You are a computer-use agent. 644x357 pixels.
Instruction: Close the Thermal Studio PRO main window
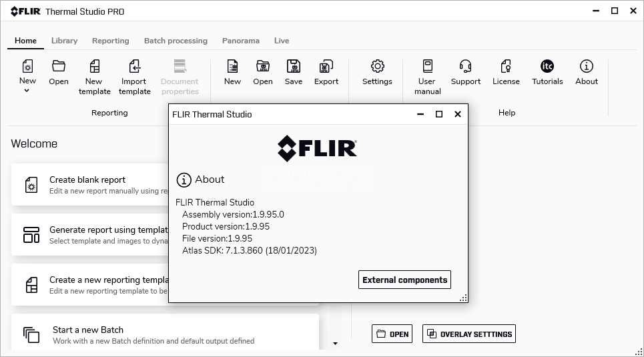[x=633, y=11]
